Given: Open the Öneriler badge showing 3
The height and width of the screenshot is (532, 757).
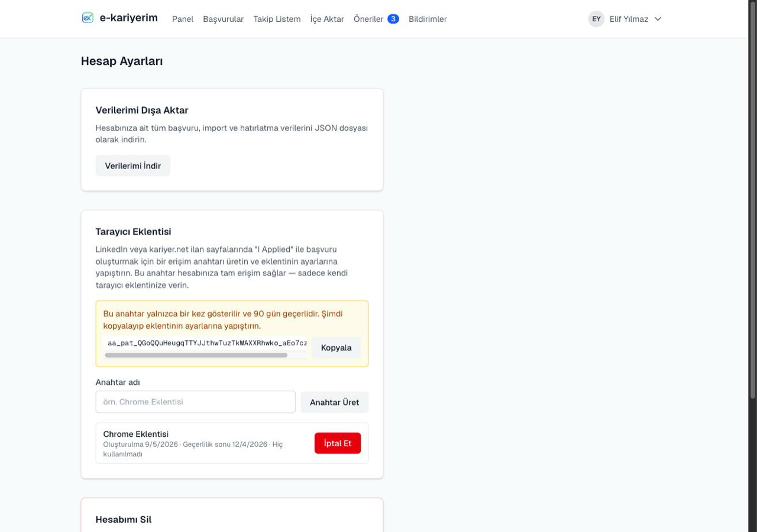Looking at the screenshot, I should point(393,19).
